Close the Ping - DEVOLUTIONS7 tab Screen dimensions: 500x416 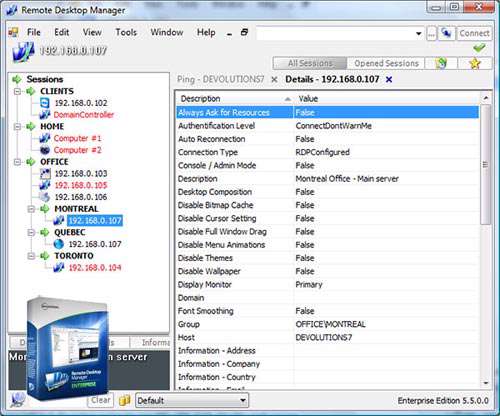pyautogui.click(x=274, y=80)
